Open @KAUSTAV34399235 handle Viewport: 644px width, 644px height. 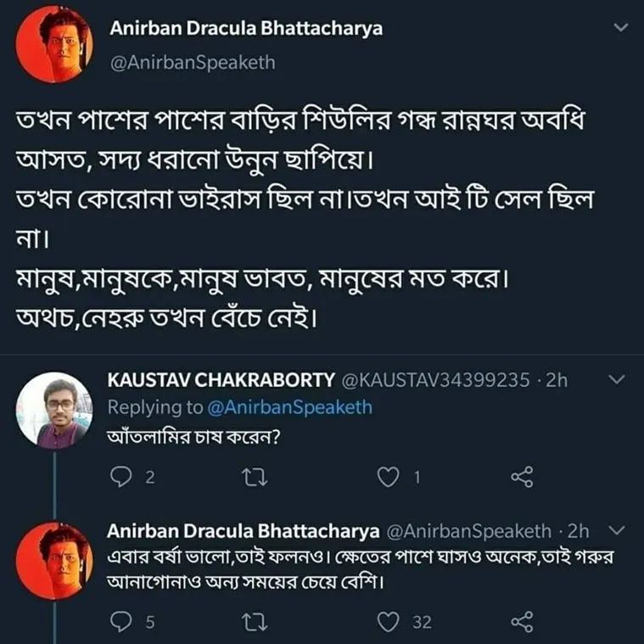point(436,380)
